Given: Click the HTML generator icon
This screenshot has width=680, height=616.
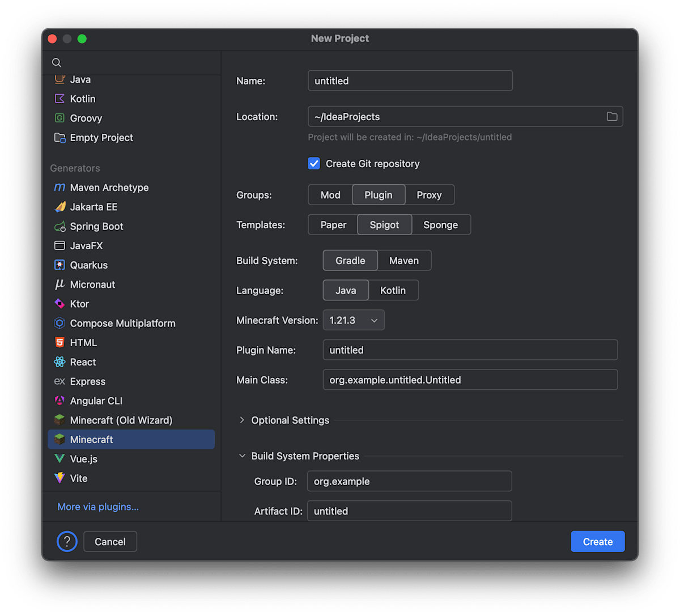Looking at the screenshot, I should tap(59, 342).
